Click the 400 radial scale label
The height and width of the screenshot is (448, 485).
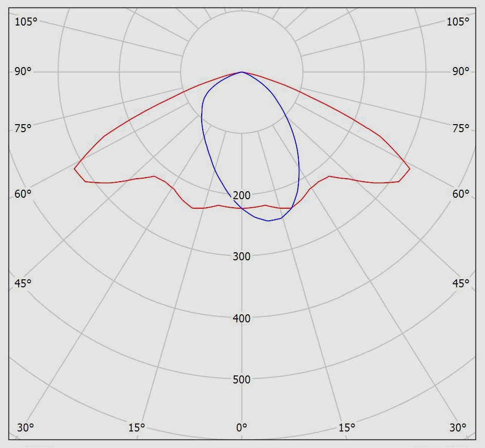click(242, 318)
